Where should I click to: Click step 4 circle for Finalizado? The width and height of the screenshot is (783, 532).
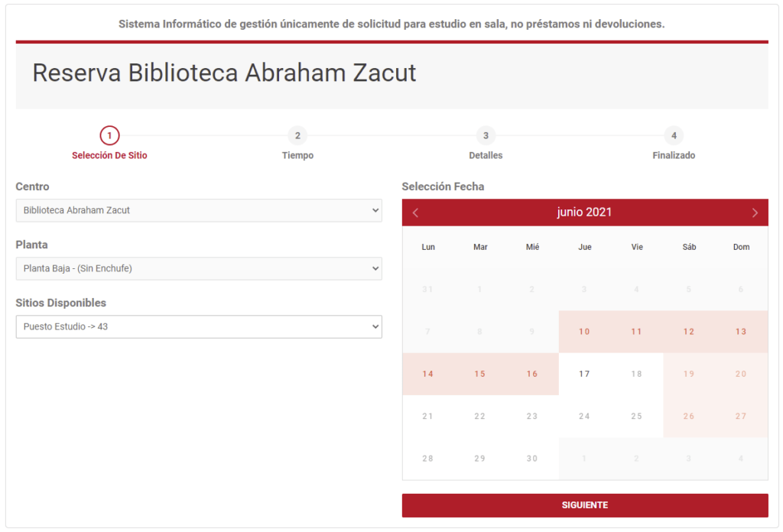[674, 136]
